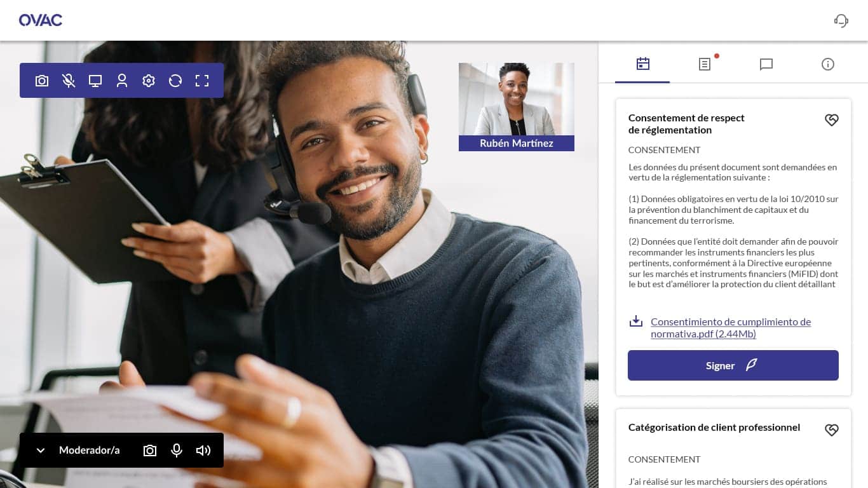
Task: Open the documents tab with red dot
Action: tap(705, 64)
